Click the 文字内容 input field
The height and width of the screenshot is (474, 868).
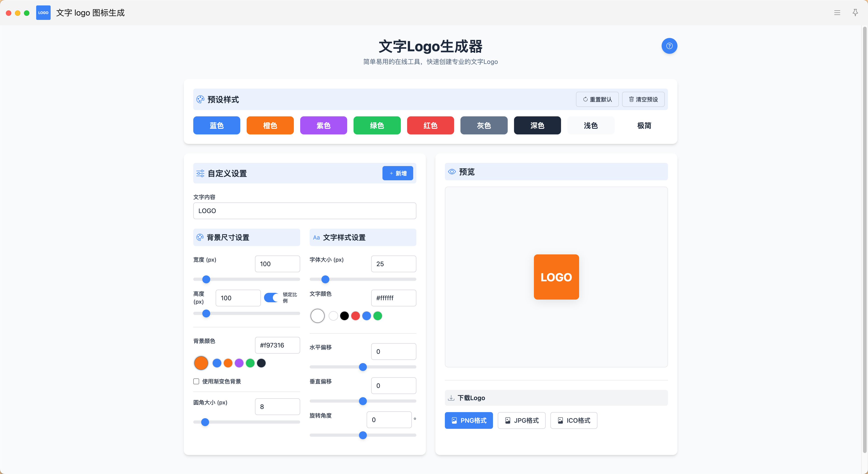click(x=304, y=211)
